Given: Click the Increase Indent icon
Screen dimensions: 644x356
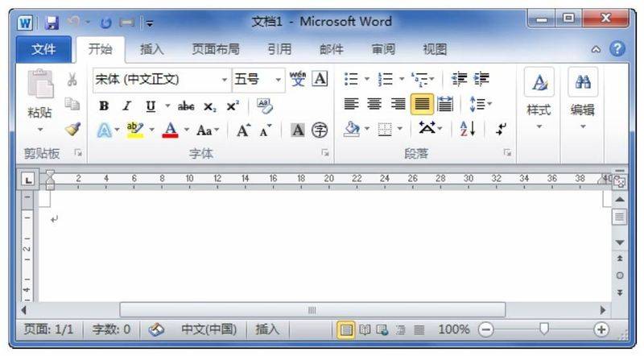Looking at the screenshot, I should (481, 78).
